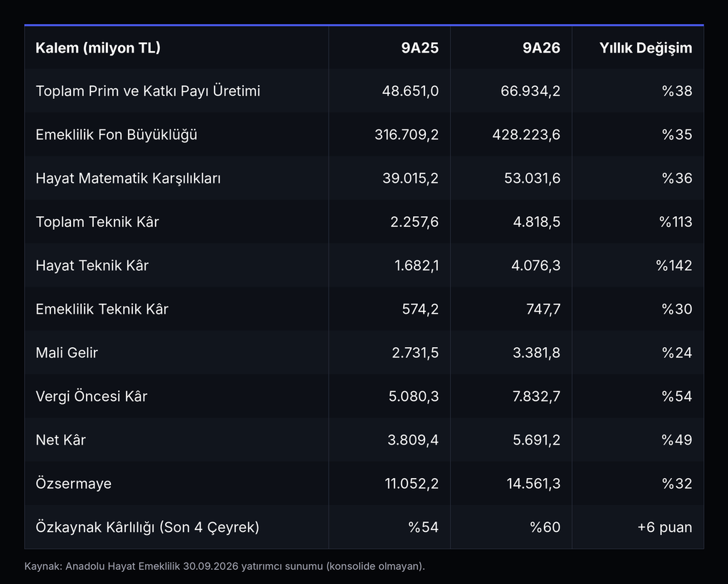The height and width of the screenshot is (584, 728).
Task: Click the "%24" change cell
Action: [677, 353]
